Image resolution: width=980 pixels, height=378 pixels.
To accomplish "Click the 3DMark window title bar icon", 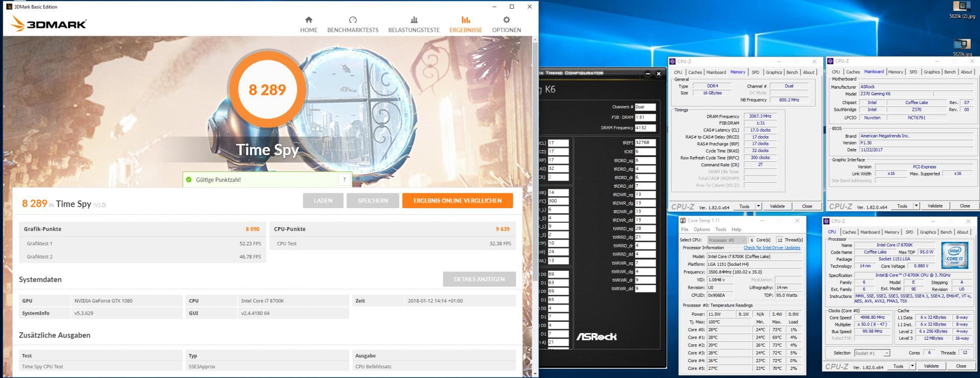I will (x=9, y=7).
